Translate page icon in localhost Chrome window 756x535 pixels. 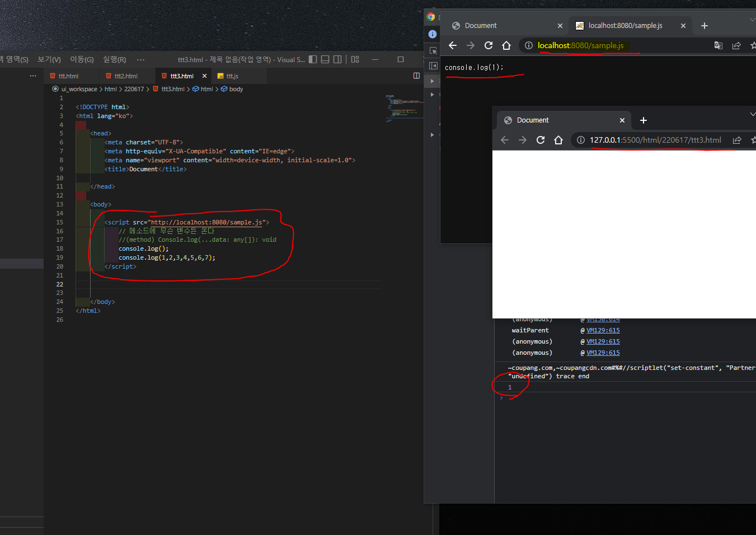[x=719, y=45]
